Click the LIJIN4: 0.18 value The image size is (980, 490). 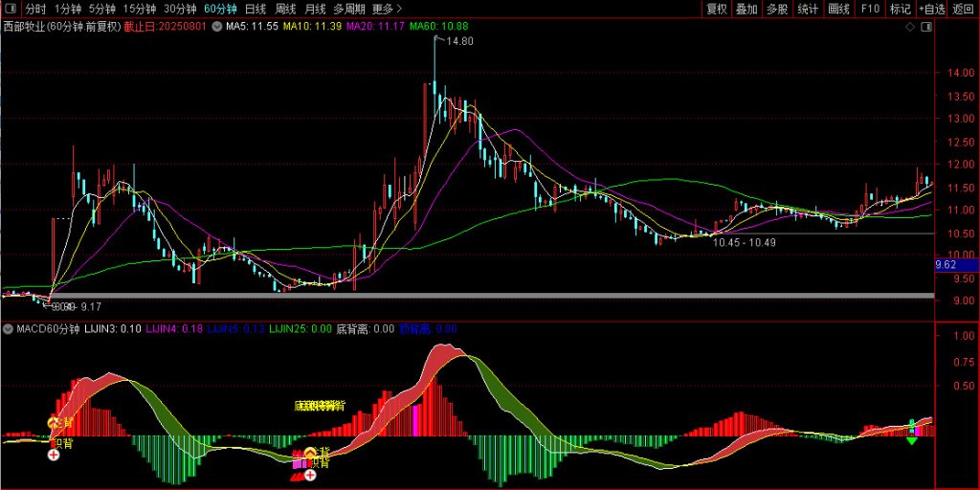[x=174, y=329]
